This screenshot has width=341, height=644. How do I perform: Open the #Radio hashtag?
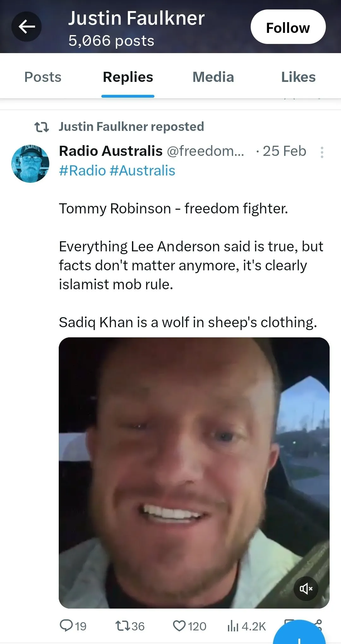pyautogui.click(x=82, y=171)
